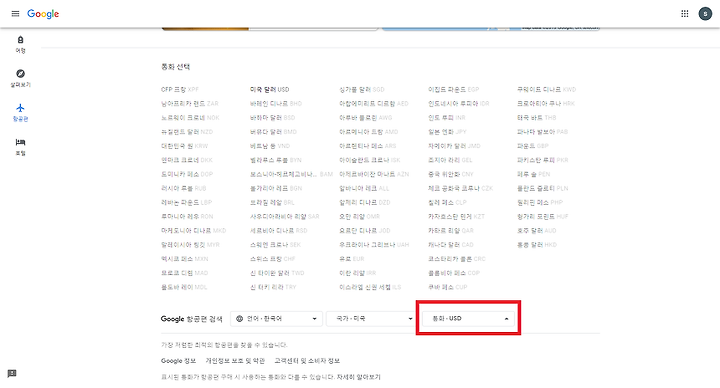Screen dimensions: 720x388
Task: Choose 인도네시아 루피아 IDR
Action: tap(458, 104)
